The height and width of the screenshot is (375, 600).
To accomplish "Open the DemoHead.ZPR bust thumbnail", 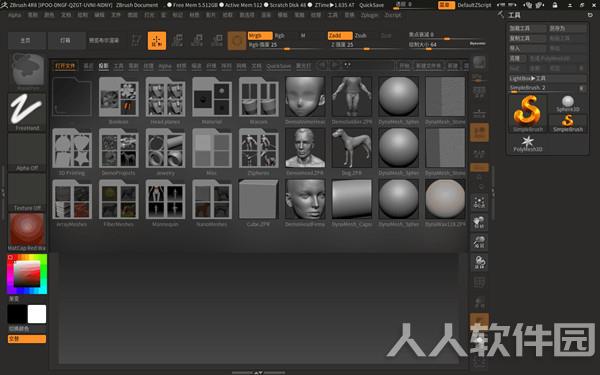I will pos(305,152).
